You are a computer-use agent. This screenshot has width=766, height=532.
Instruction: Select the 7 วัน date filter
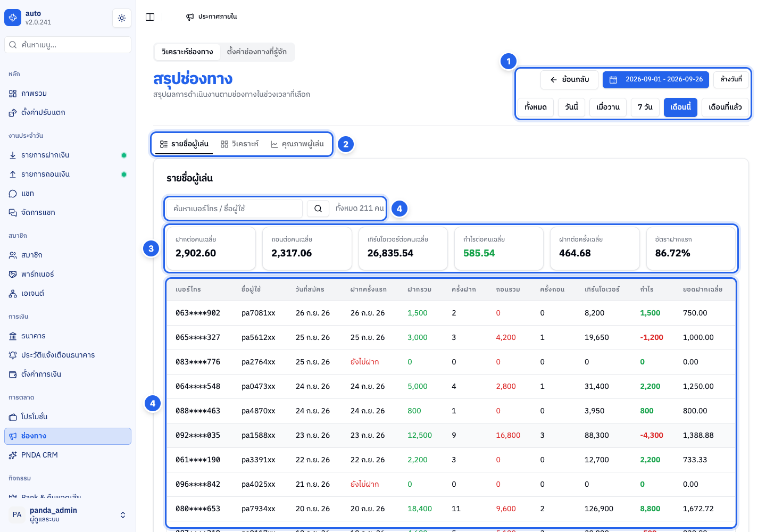645,107
